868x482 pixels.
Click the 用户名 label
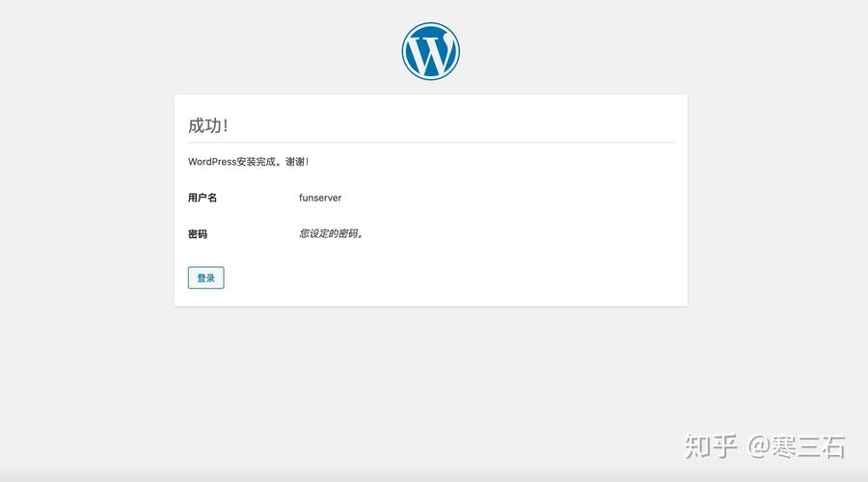(203, 198)
